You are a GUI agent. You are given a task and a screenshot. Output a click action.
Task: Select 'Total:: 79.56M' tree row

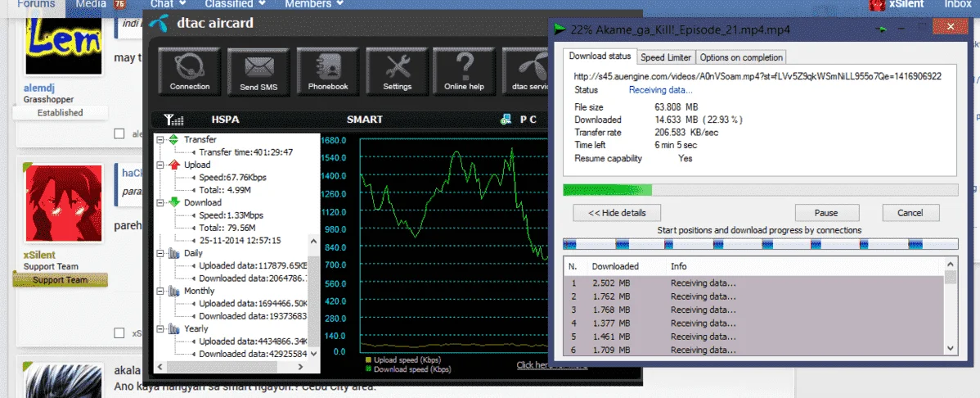(227, 228)
